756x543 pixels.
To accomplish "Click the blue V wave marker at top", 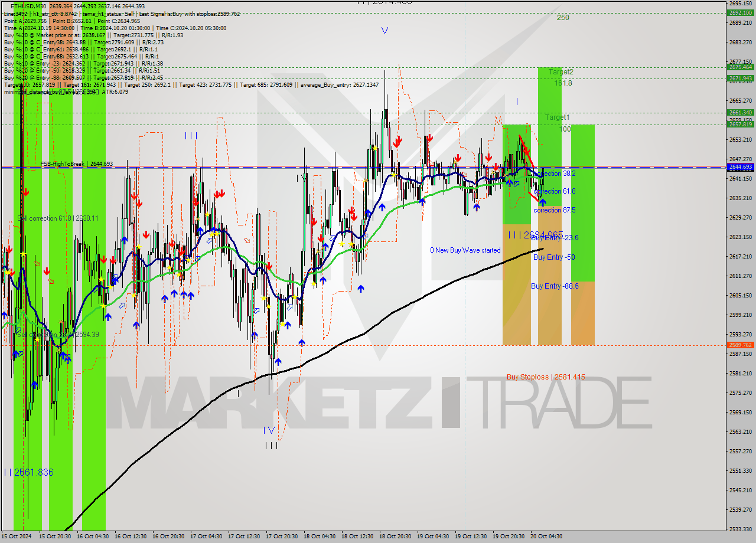I will 384,31.
